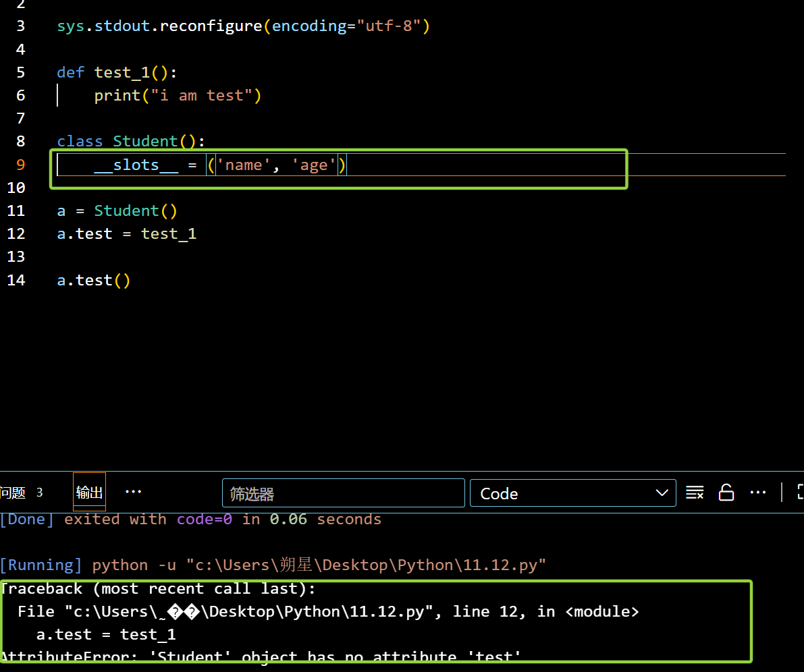Screen dimensions: 804x672
Task: Maximize the panel using the right-edge icon
Action: (x=800, y=493)
